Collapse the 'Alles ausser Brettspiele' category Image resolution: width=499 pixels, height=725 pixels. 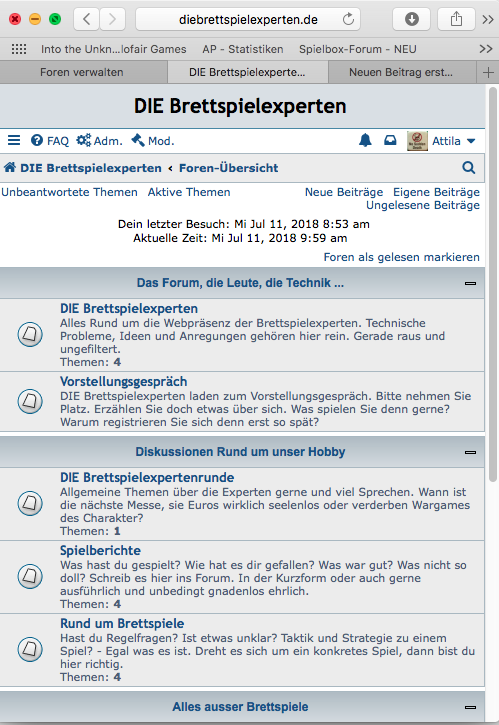(470, 707)
